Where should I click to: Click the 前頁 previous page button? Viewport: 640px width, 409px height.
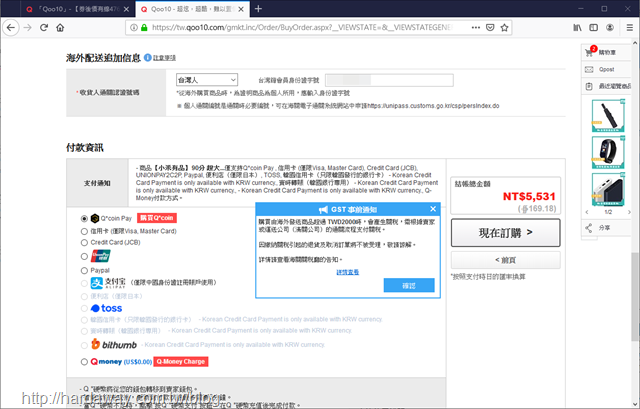tap(505, 260)
